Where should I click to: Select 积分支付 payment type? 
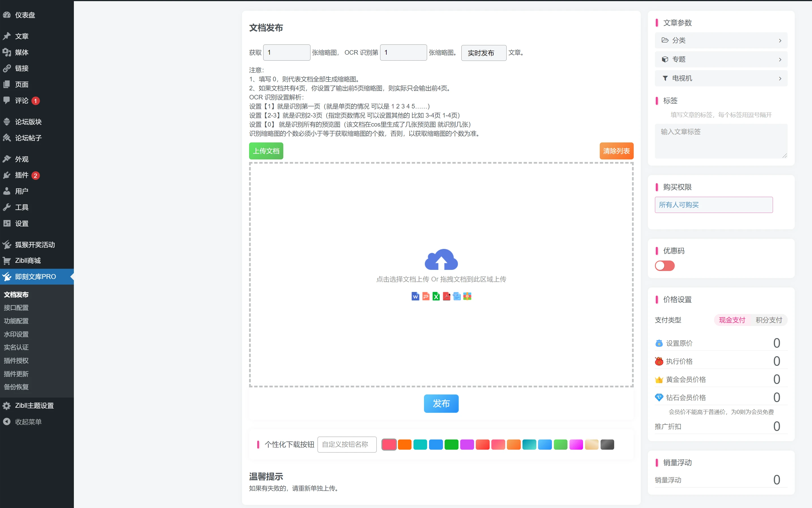769,320
